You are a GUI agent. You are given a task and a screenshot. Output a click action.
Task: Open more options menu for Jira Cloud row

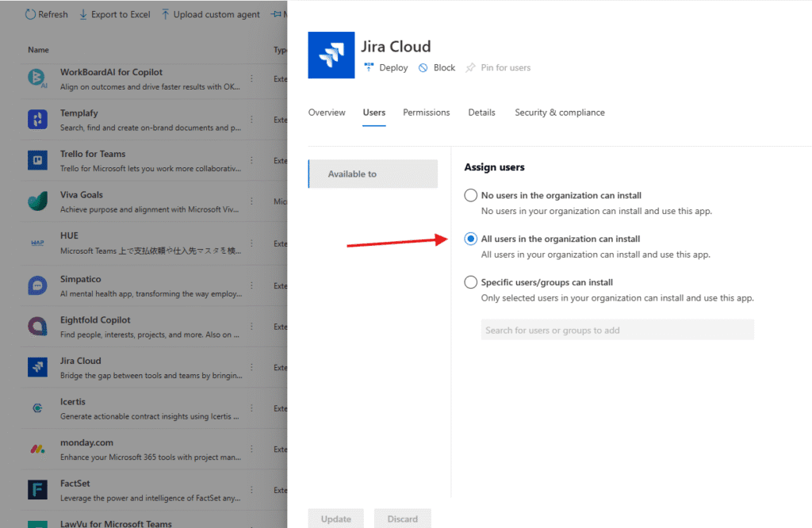[252, 367]
